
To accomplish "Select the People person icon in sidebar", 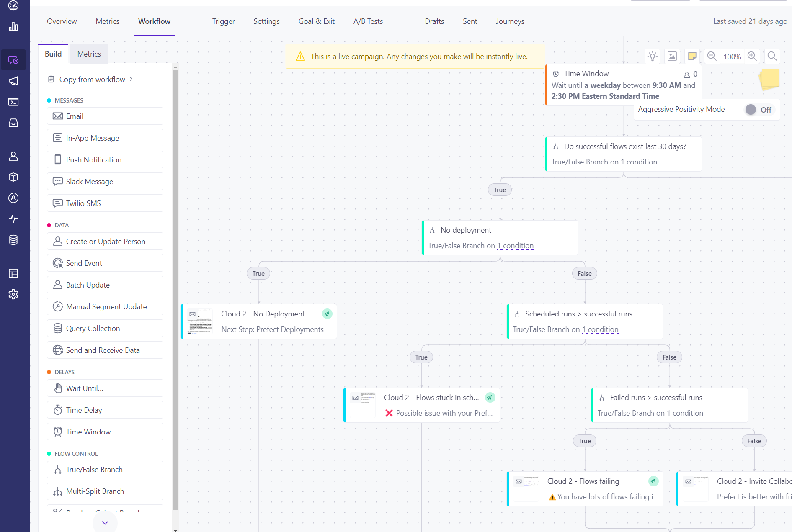I will (x=13, y=156).
